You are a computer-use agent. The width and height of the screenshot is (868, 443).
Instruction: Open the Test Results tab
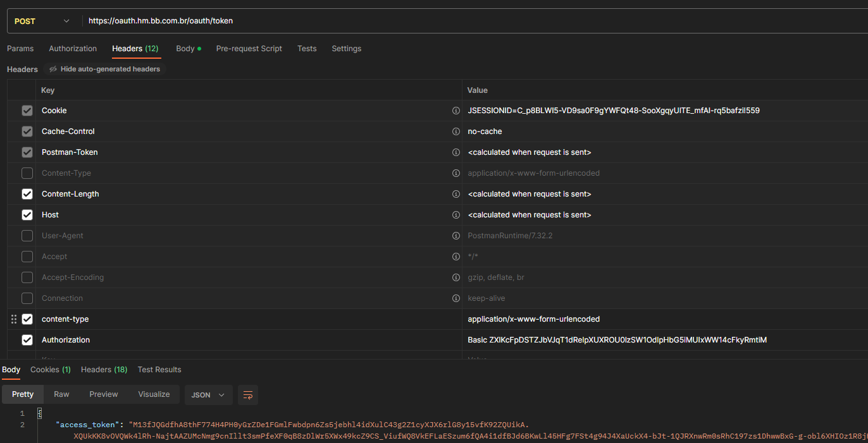click(x=159, y=370)
